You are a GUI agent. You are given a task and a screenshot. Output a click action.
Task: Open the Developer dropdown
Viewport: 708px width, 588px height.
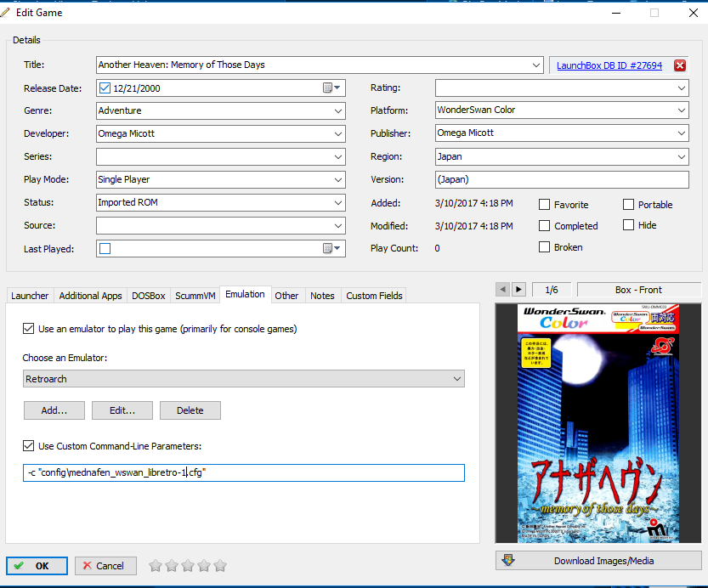coord(338,134)
